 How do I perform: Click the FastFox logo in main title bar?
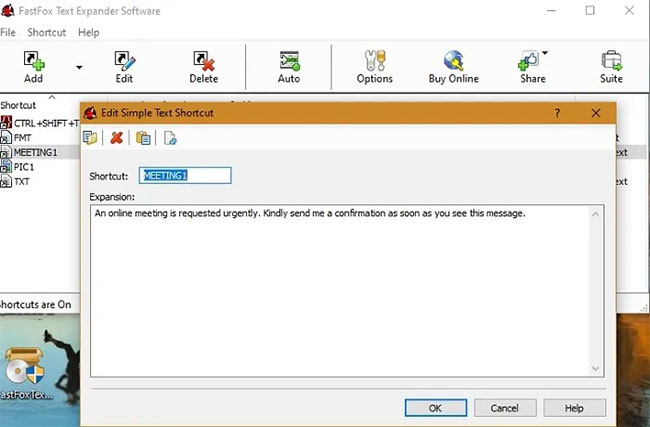click(x=7, y=10)
